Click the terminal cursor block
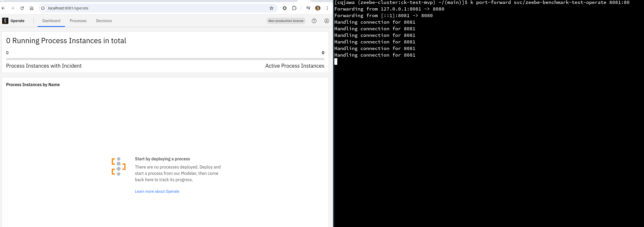The image size is (644, 227). pyautogui.click(x=336, y=62)
